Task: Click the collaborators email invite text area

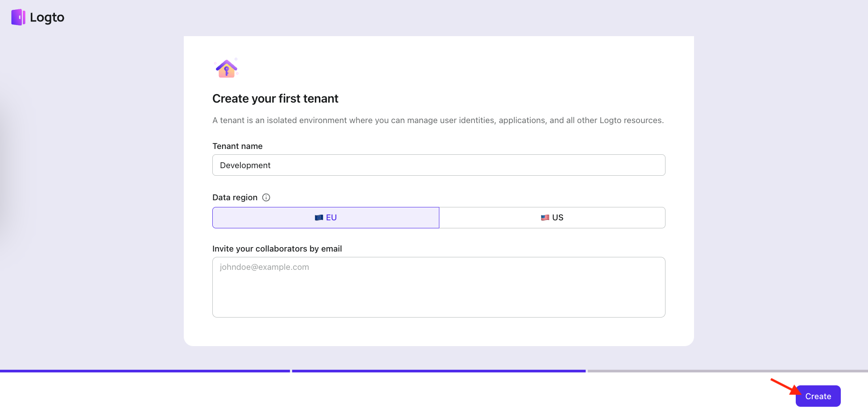Action: [x=438, y=287]
